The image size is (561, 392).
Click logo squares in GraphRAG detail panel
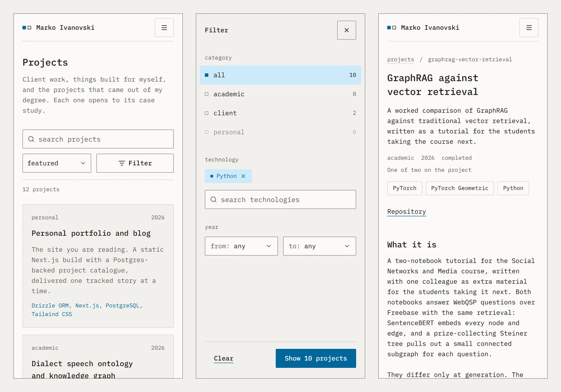(392, 28)
